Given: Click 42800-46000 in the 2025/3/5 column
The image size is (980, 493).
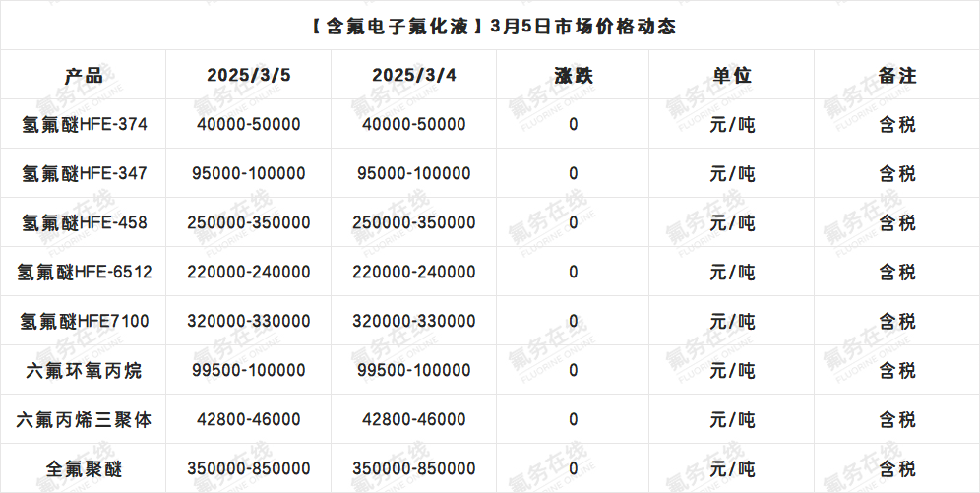Looking at the screenshot, I should coord(249,419).
